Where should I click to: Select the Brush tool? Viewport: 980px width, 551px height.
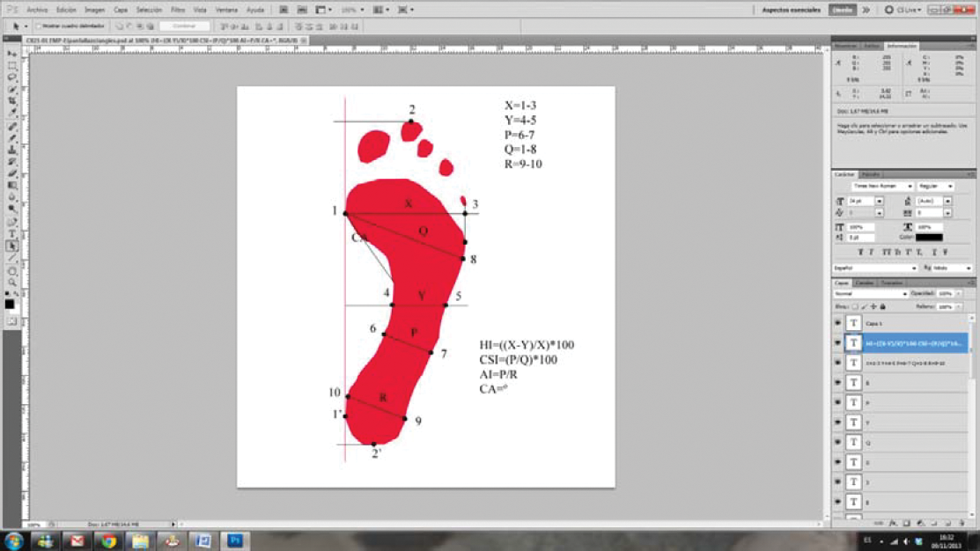[x=11, y=139]
